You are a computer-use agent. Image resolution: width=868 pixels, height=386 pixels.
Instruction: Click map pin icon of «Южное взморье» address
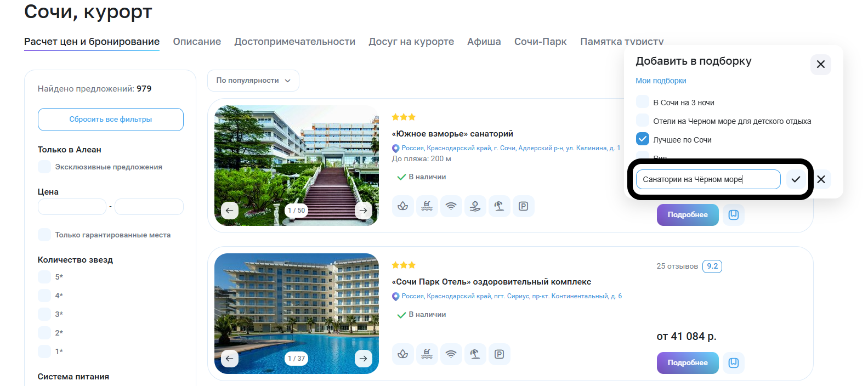click(x=396, y=149)
